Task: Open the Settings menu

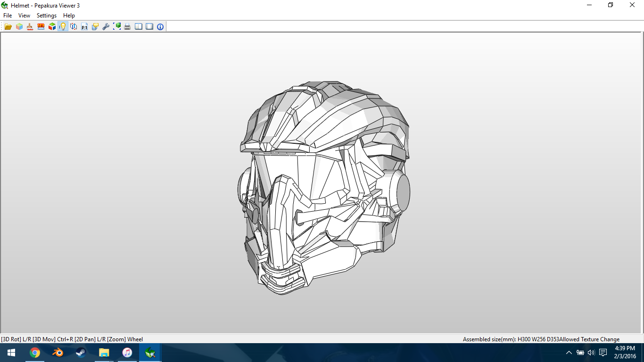Action: pyautogui.click(x=47, y=16)
